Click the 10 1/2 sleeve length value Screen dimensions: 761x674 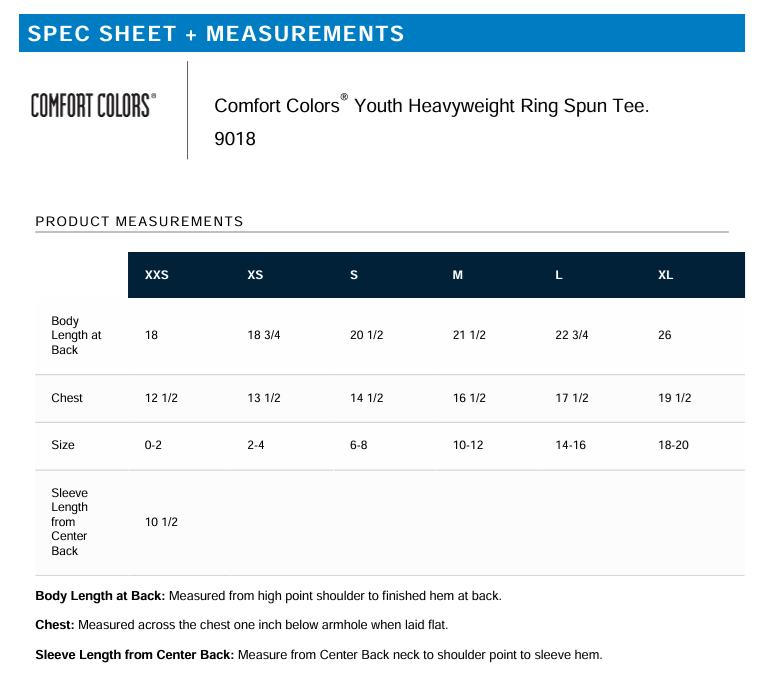[x=161, y=522]
